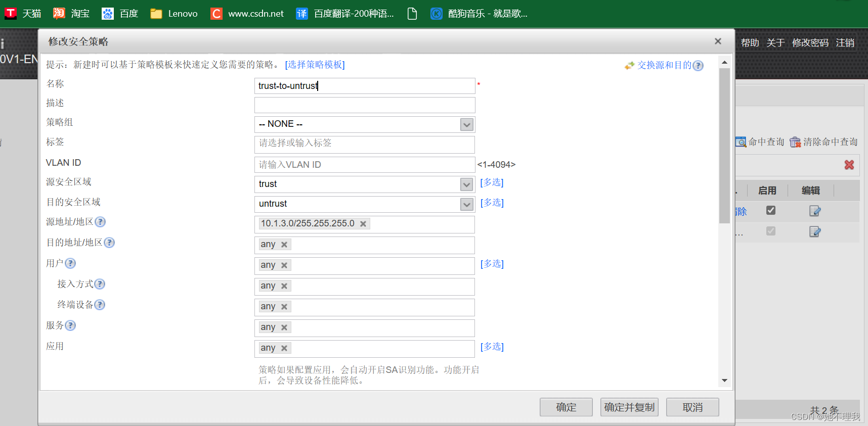
Task: Click the red X delete icon in background
Action: tap(849, 165)
